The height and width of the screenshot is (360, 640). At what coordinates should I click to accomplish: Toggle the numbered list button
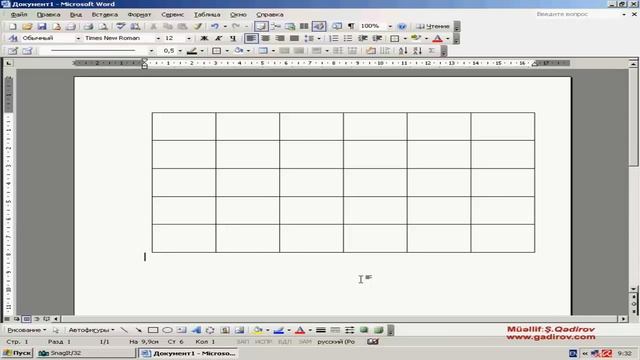pos(333,38)
